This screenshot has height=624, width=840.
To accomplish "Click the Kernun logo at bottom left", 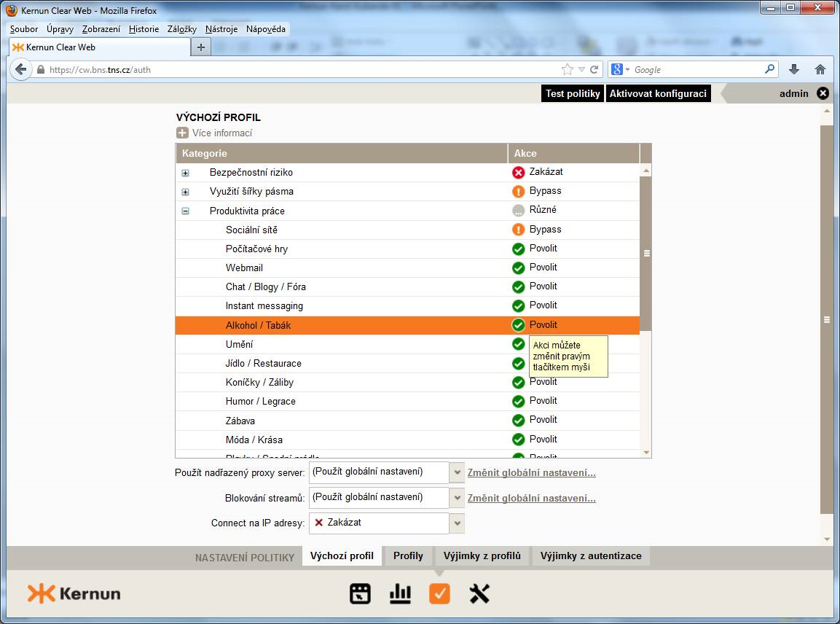I will pos(74,593).
